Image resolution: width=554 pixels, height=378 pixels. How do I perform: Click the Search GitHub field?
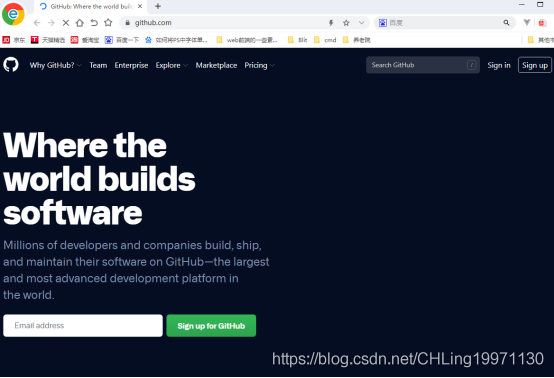tap(423, 65)
